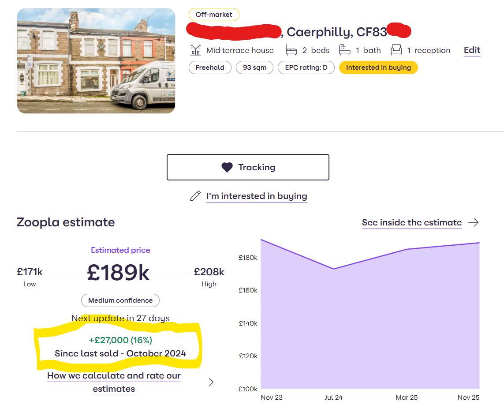Viewport: 504px width, 420px height.
Task: Open See inside the estimate link
Action: point(412,223)
